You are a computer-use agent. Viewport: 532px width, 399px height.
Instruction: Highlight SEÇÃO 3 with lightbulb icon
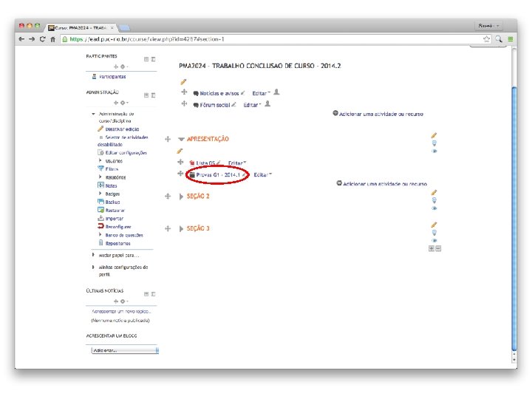point(434,233)
